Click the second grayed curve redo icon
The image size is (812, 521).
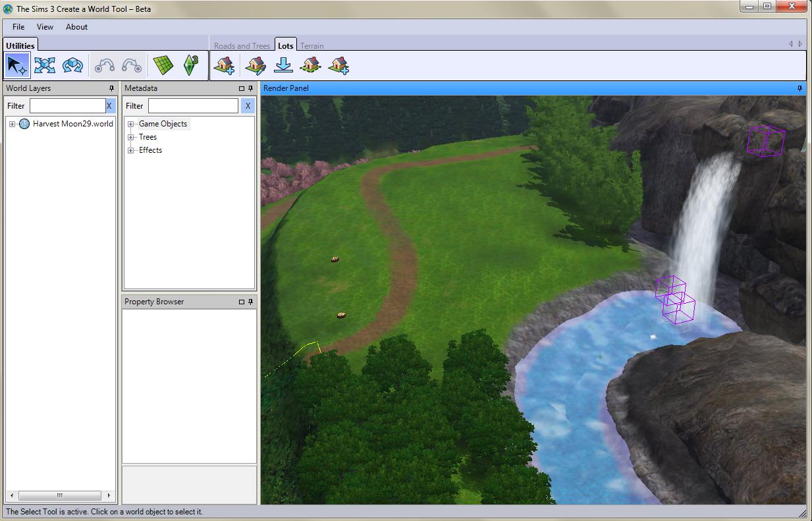(x=132, y=65)
